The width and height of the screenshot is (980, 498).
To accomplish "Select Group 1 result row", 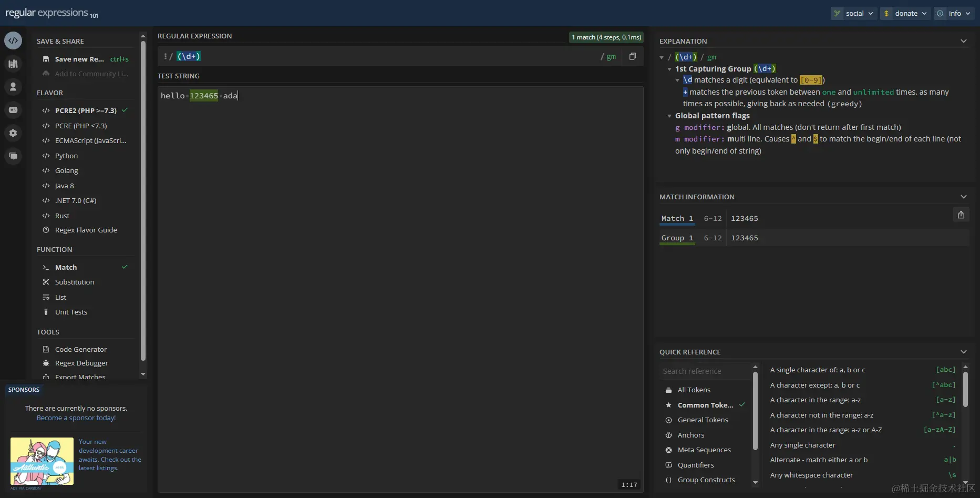I will [814, 238].
